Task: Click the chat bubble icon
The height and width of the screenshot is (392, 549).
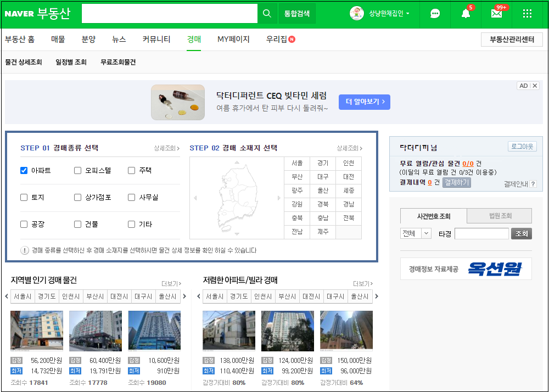Action: pyautogui.click(x=435, y=14)
